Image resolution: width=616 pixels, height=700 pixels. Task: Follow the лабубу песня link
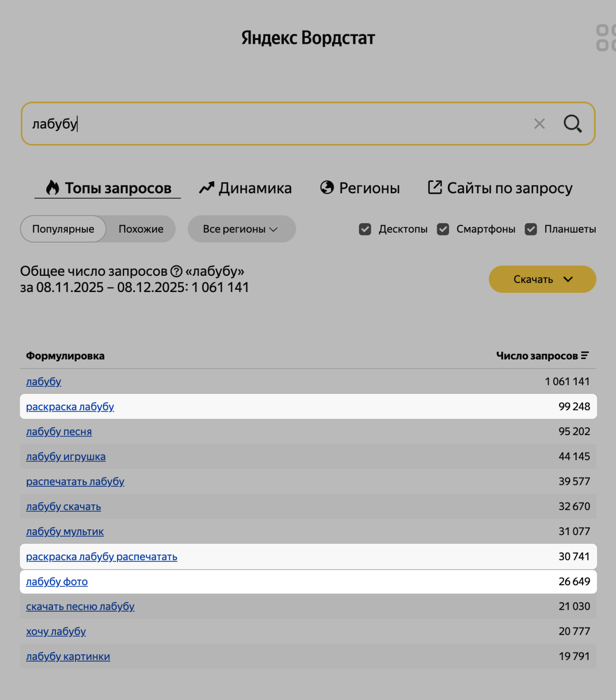59,432
